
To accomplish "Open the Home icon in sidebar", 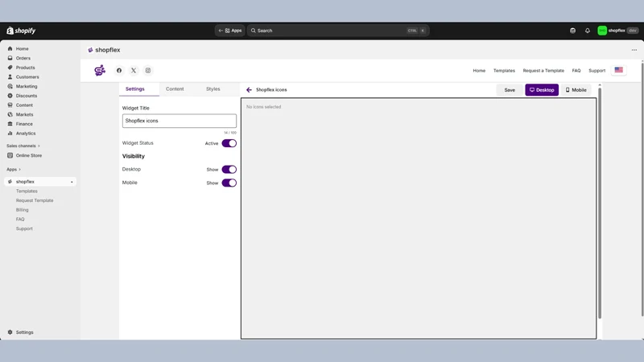I will (10, 48).
